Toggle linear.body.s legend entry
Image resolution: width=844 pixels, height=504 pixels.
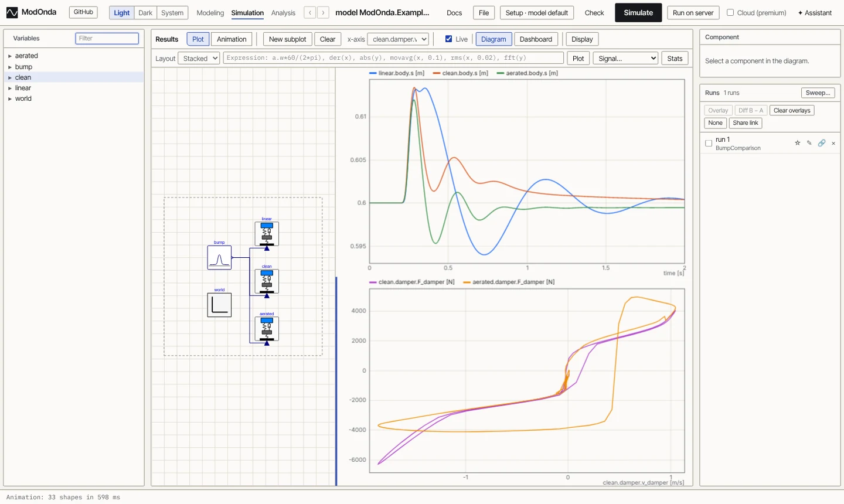(x=397, y=73)
